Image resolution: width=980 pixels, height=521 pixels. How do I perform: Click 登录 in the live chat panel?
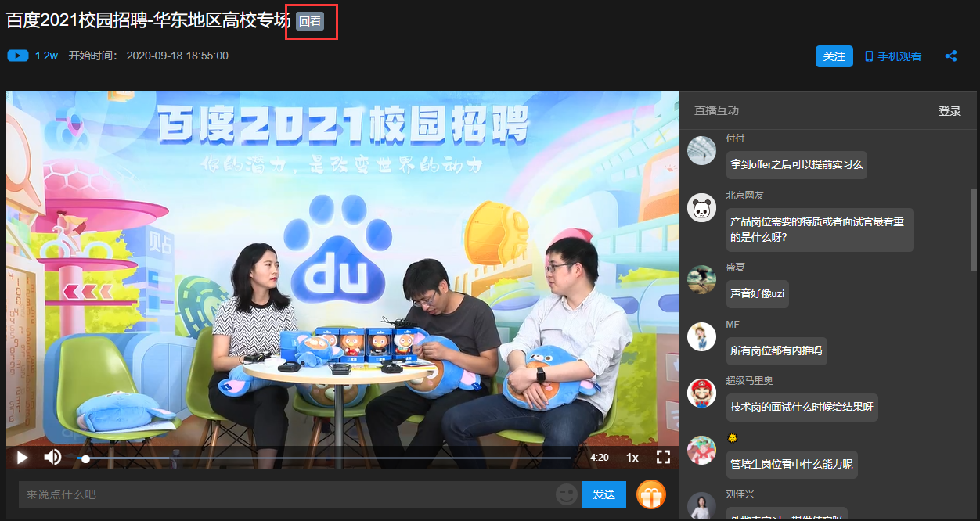(x=949, y=111)
